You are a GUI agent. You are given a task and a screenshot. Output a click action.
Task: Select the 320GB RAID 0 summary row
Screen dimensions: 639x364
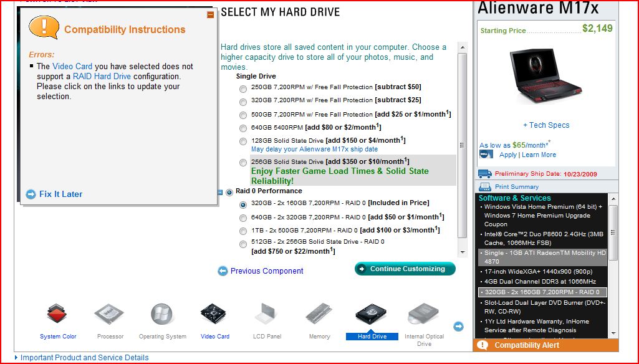pyautogui.click(x=542, y=292)
